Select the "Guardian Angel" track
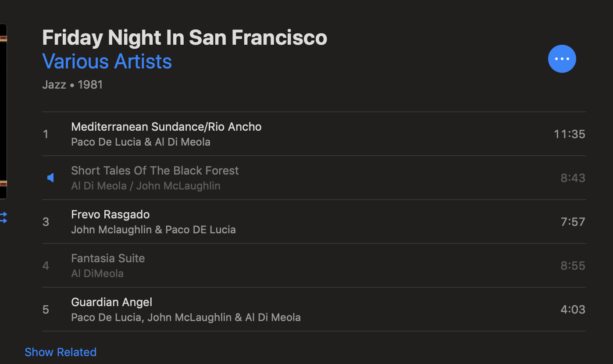The width and height of the screenshot is (613, 364). (x=111, y=302)
